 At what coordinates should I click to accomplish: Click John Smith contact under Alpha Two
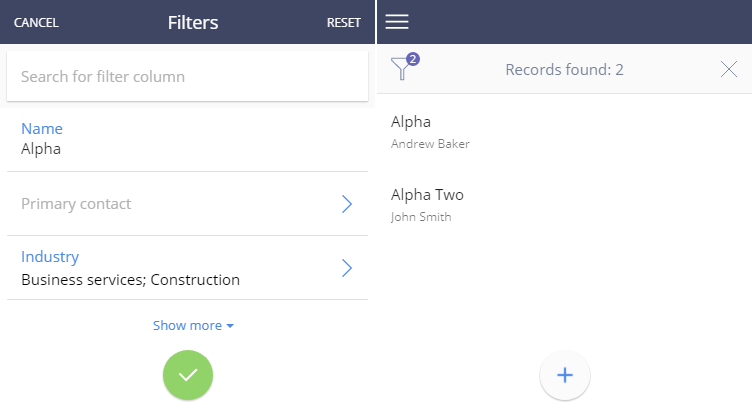click(x=421, y=217)
